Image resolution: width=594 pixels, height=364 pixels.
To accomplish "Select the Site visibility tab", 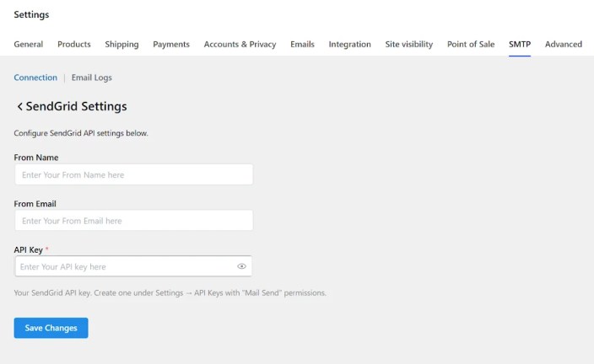I will 408,45.
